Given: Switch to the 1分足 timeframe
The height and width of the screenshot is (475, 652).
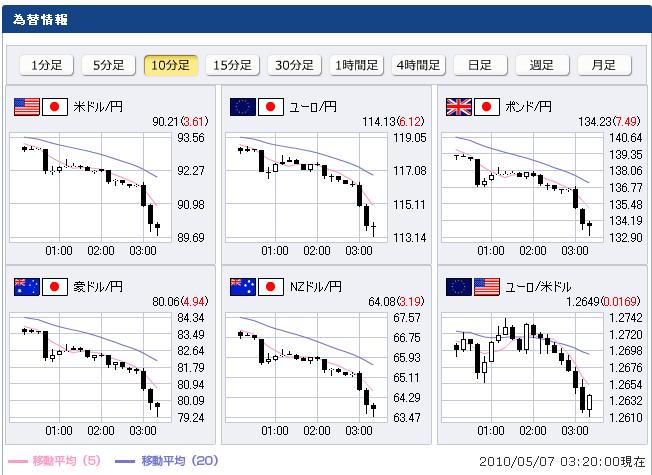Looking at the screenshot, I should (47, 65).
